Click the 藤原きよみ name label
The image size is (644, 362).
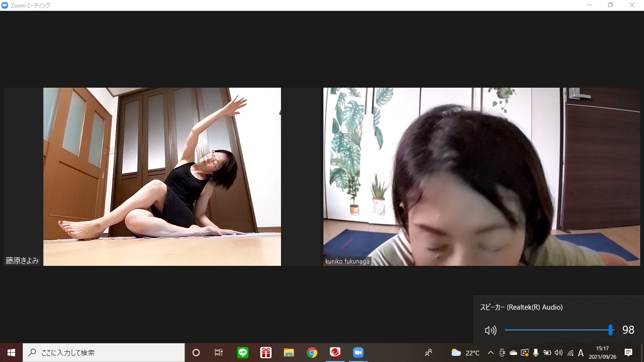point(22,261)
